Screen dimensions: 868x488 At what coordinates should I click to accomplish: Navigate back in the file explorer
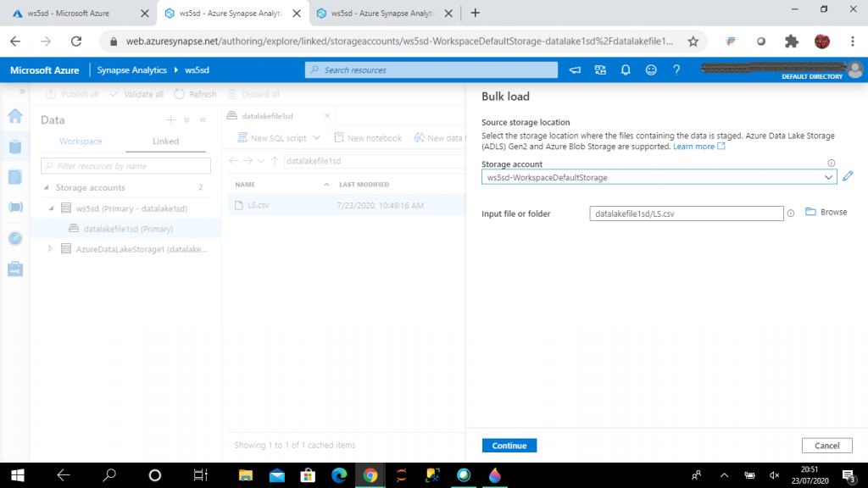pyautogui.click(x=234, y=161)
